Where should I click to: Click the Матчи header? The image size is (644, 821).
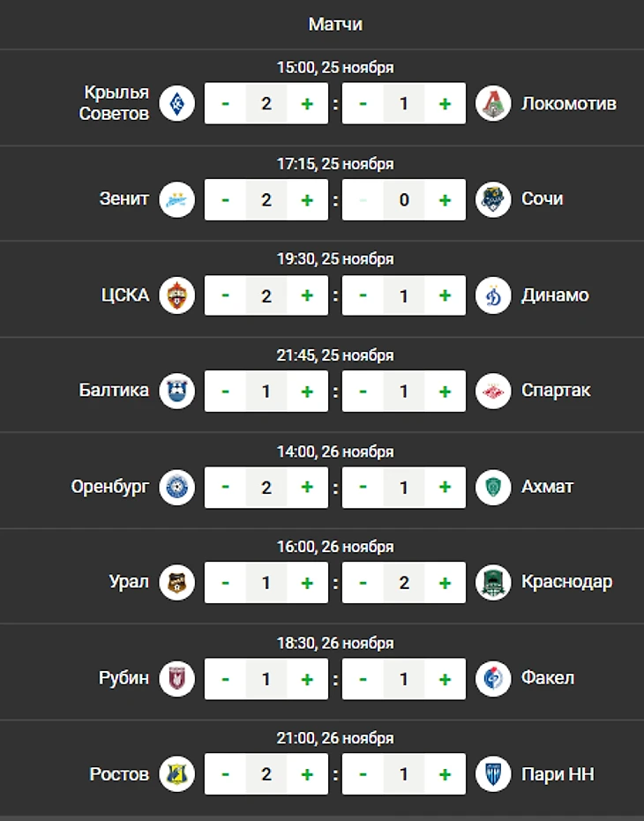coord(335,24)
